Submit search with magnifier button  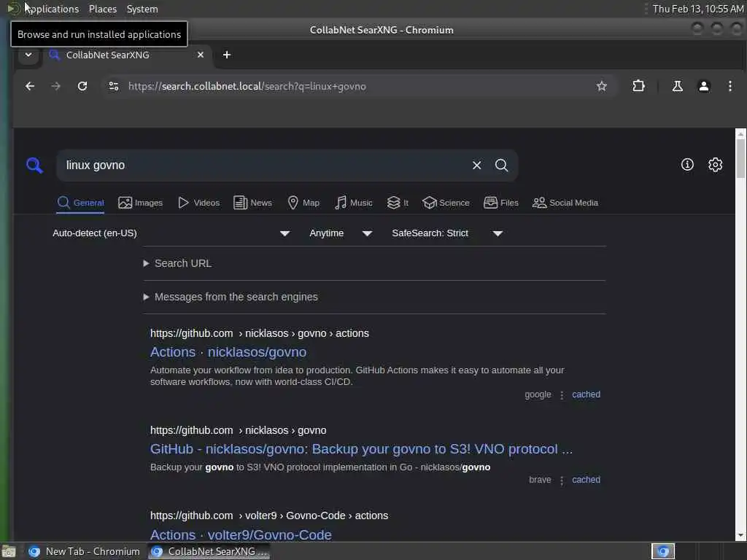click(x=501, y=166)
